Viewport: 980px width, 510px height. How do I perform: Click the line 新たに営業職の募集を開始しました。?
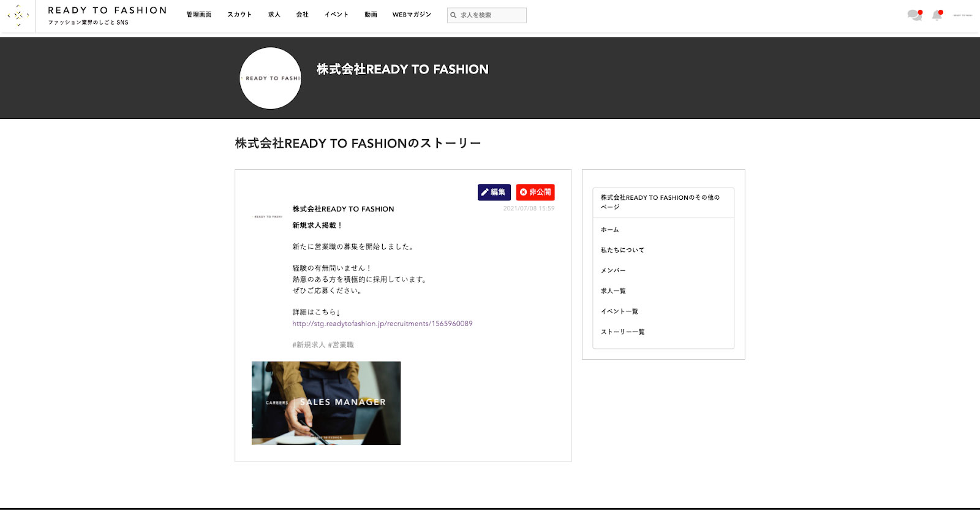click(354, 247)
